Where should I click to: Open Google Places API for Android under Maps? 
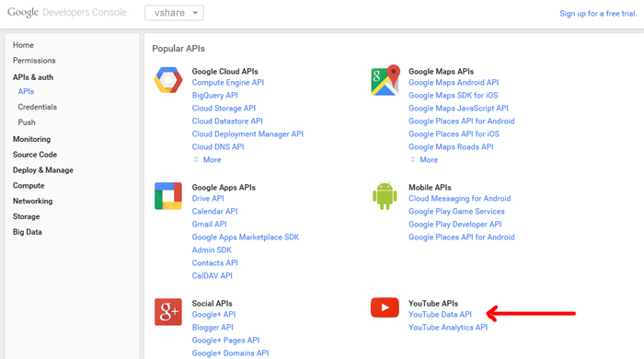point(461,122)
